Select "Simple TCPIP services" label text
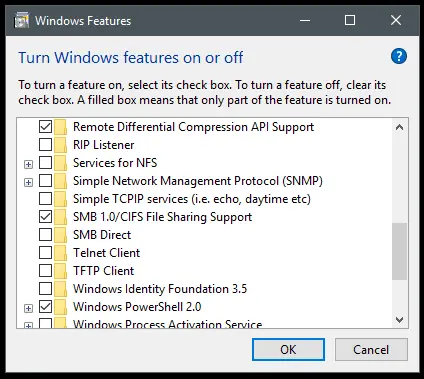This screenshot has width=424, height=379. pos(192,199)
